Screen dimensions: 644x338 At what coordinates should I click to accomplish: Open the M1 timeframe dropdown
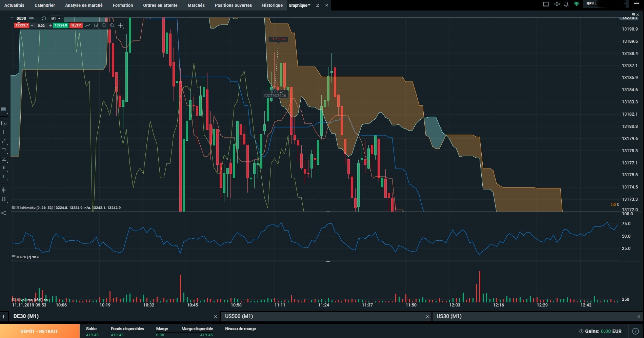56,18
